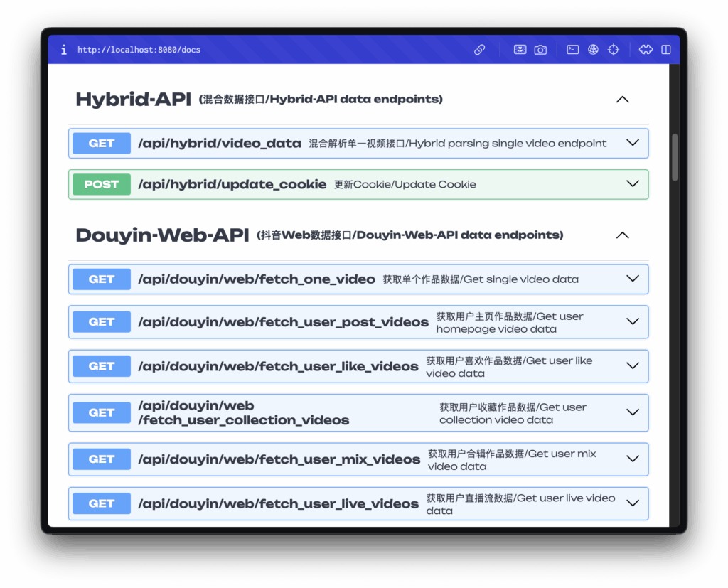The width and height of the screenshot is (728, 588).
Task: Click the localhost:8080/docs address field
Action: 139,50
